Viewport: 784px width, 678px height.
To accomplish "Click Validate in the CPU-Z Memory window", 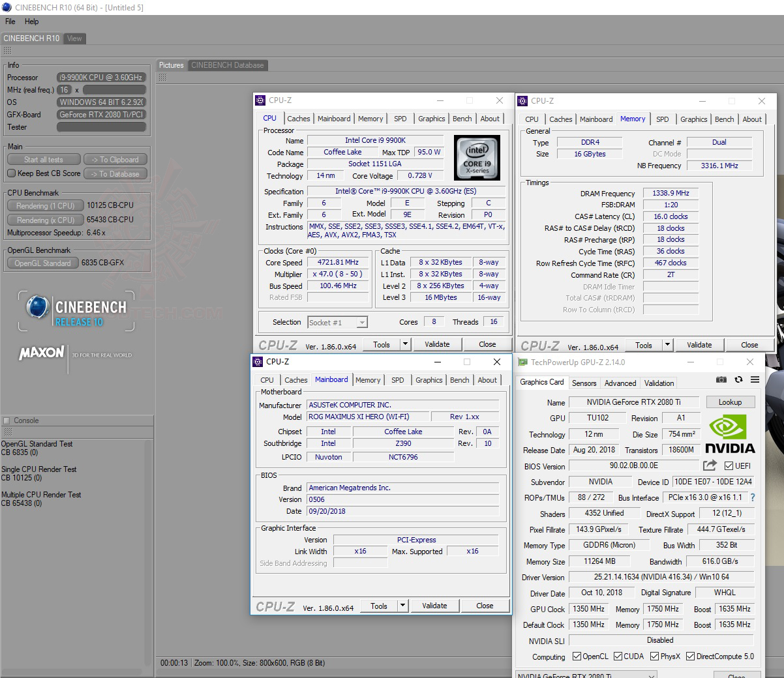I will (699, 345).
